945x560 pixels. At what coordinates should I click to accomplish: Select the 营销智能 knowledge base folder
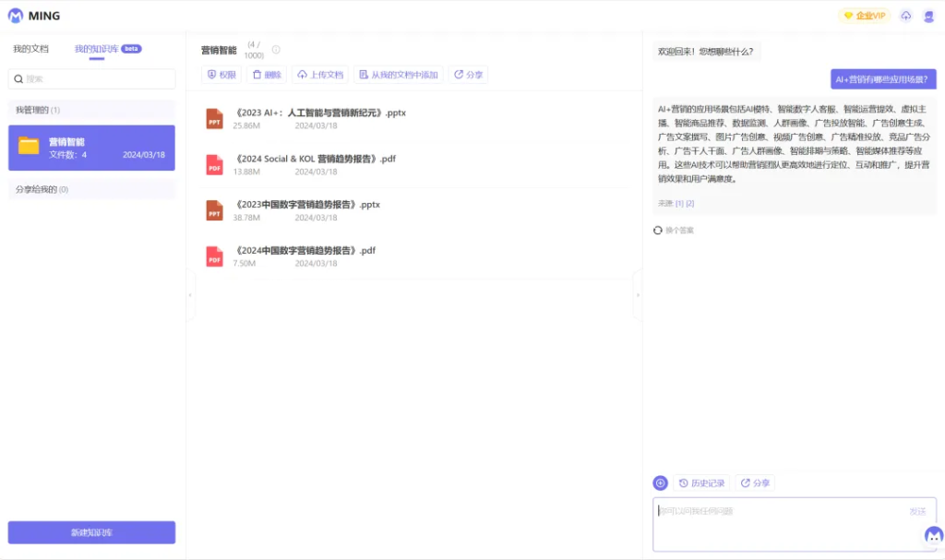pos(91,148)
